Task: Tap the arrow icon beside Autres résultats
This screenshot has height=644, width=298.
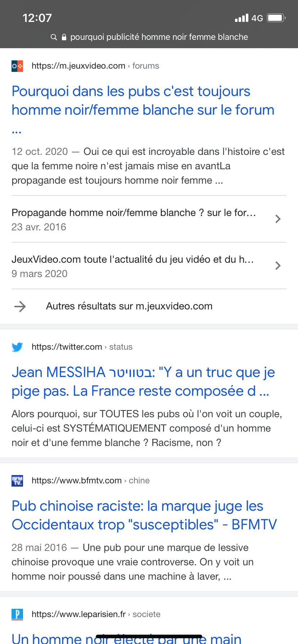Action: tap(20, 306)
